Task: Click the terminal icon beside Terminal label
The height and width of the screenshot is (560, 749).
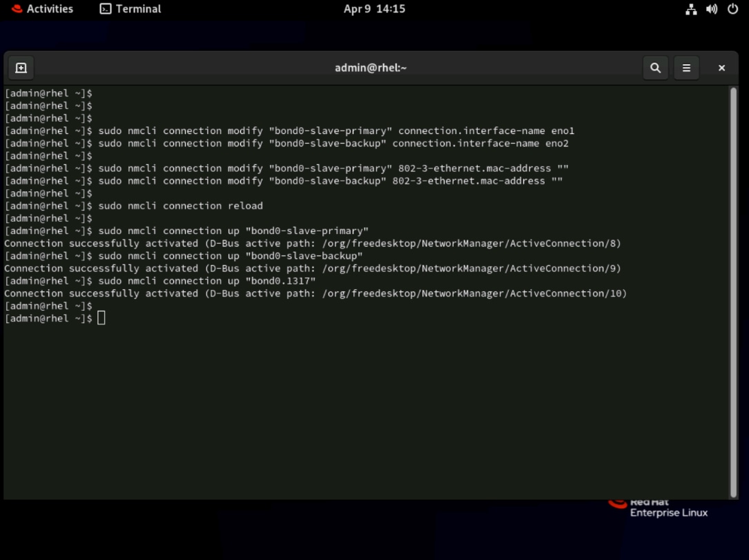Action: [x=106, y=8]
